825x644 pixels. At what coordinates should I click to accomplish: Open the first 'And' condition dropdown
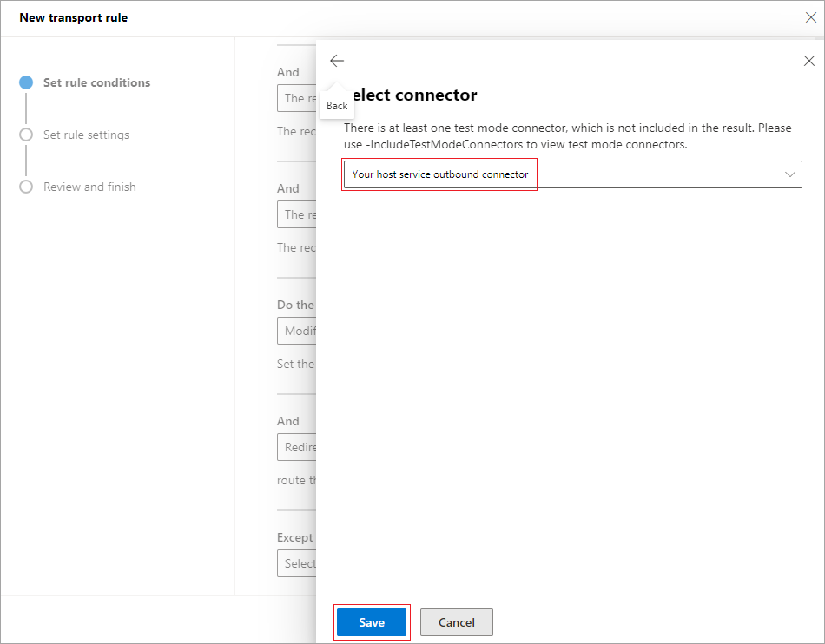pyautogui.click(x=296, y=98)
